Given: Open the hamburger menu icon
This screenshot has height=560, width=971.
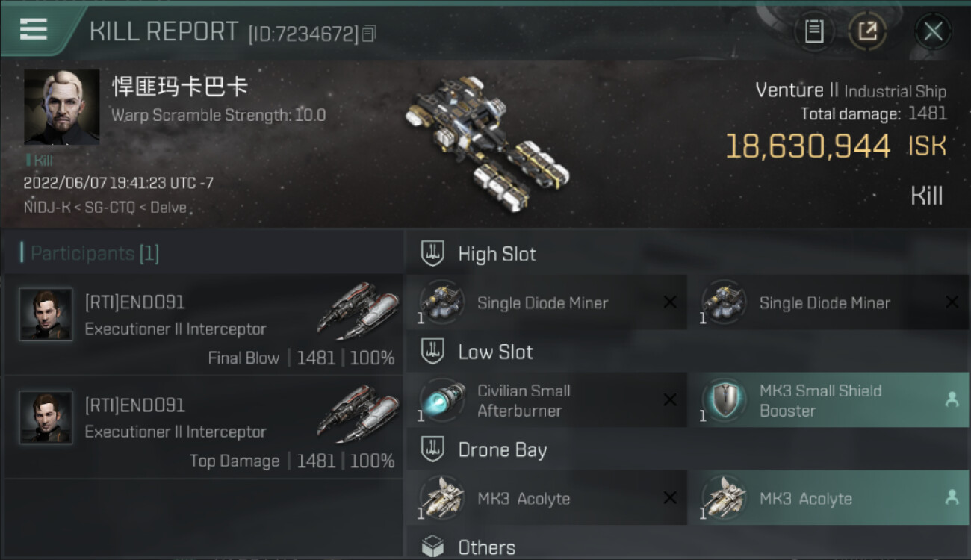Looking at the screenshot, I should [x=34, y=29].
